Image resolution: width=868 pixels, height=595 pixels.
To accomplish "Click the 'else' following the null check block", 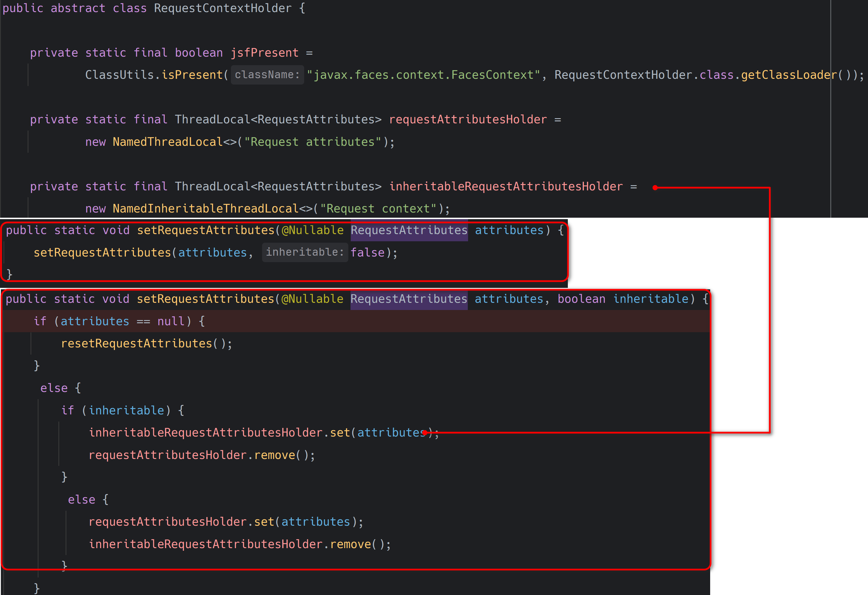I will [x=54, y=388].
